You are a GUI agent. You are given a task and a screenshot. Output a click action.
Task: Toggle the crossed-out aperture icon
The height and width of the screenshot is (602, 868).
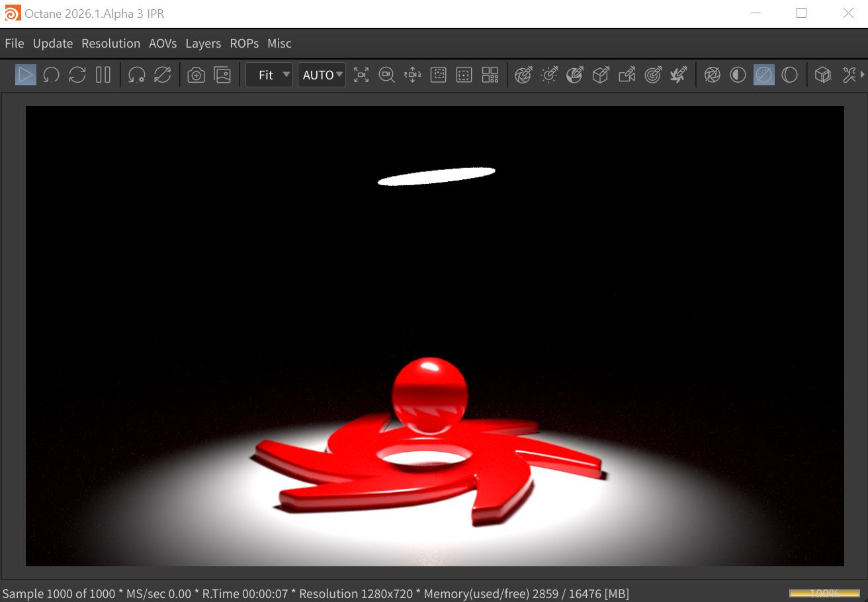(x=712, y=75)
